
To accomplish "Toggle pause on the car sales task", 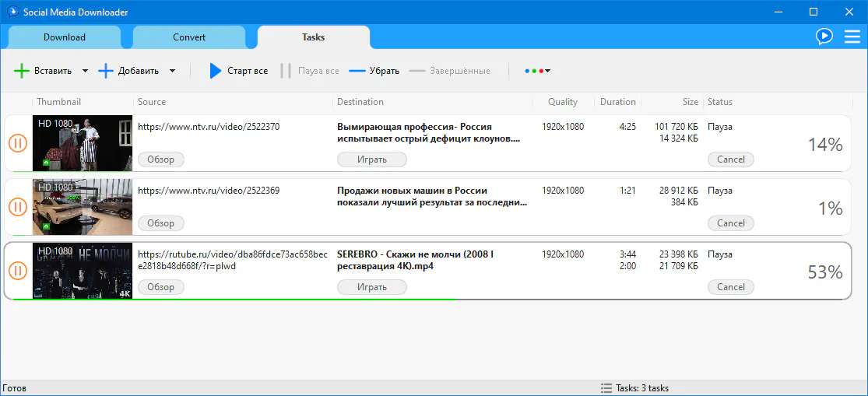I will (18, 207).
